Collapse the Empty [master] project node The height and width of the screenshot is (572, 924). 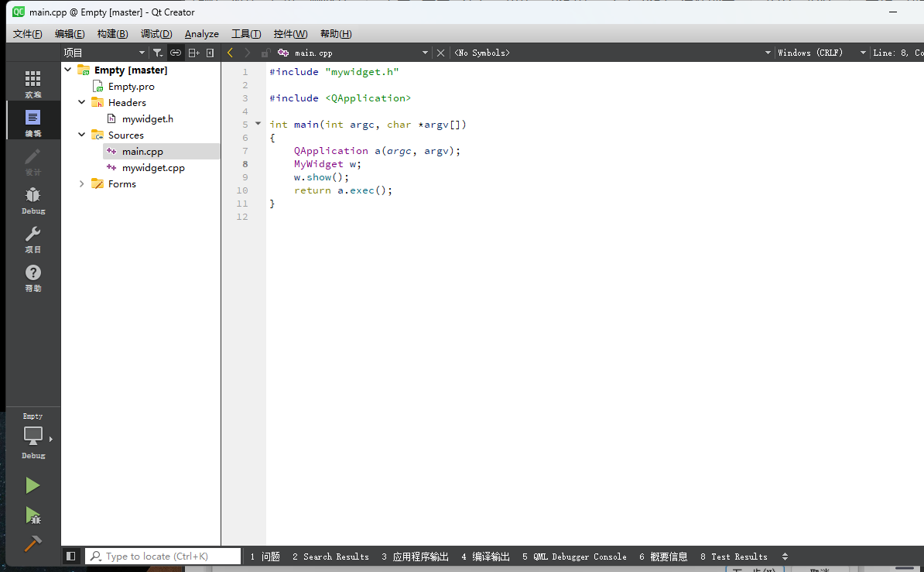68,70
